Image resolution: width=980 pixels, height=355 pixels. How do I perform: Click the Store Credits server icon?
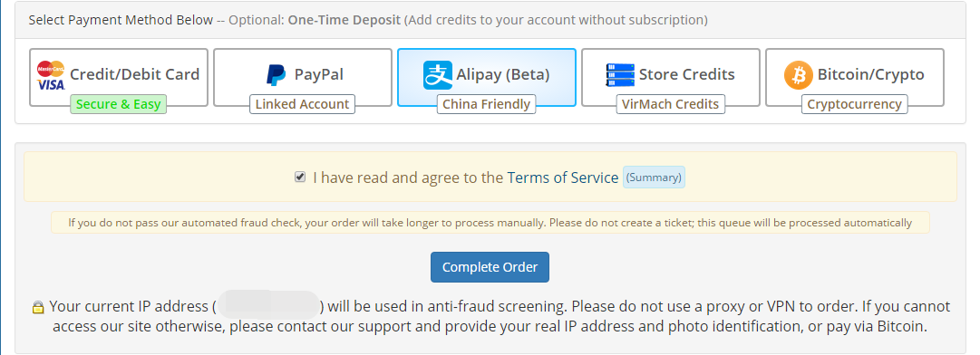point(620,75)
